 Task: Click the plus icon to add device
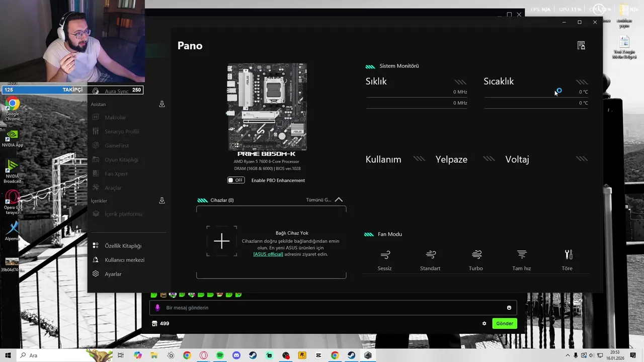tap(221, 241)
